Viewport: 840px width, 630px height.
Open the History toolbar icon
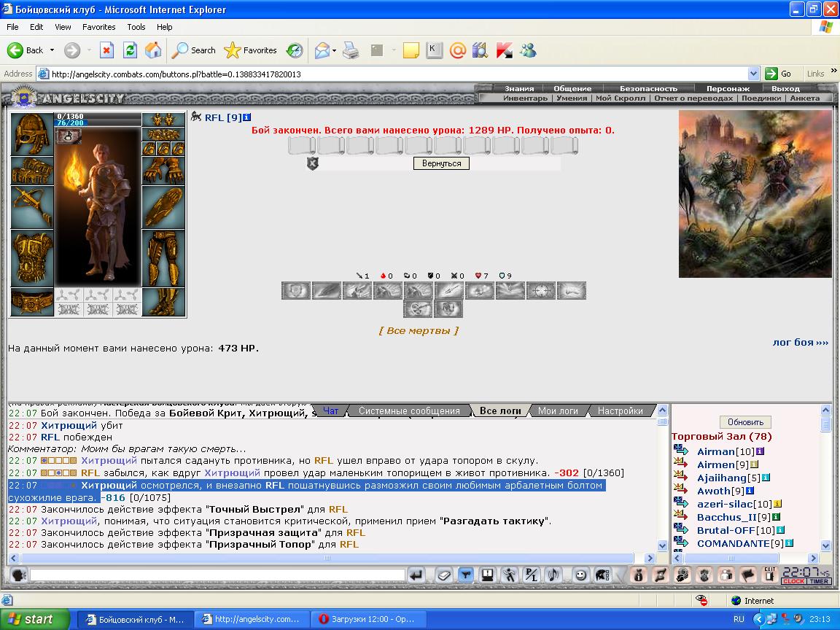coord(294,50)
